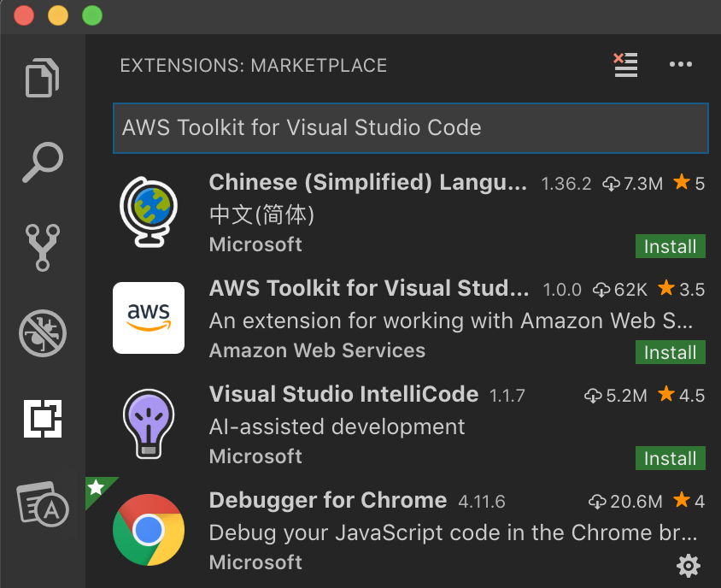Install the Visual Studio IntelliCode extension
This screenshot has height=588, width=721.
tap(670, 458)
